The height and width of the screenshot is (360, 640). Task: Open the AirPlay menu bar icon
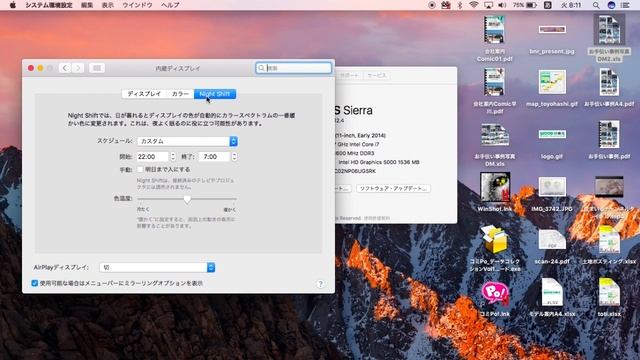tap(488, 5)
